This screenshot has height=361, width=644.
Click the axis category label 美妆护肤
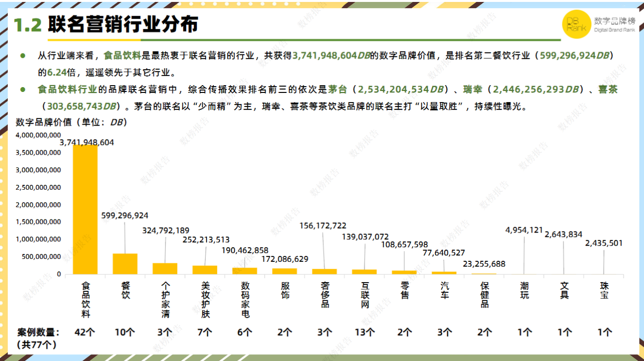click(x=205, y=300)
